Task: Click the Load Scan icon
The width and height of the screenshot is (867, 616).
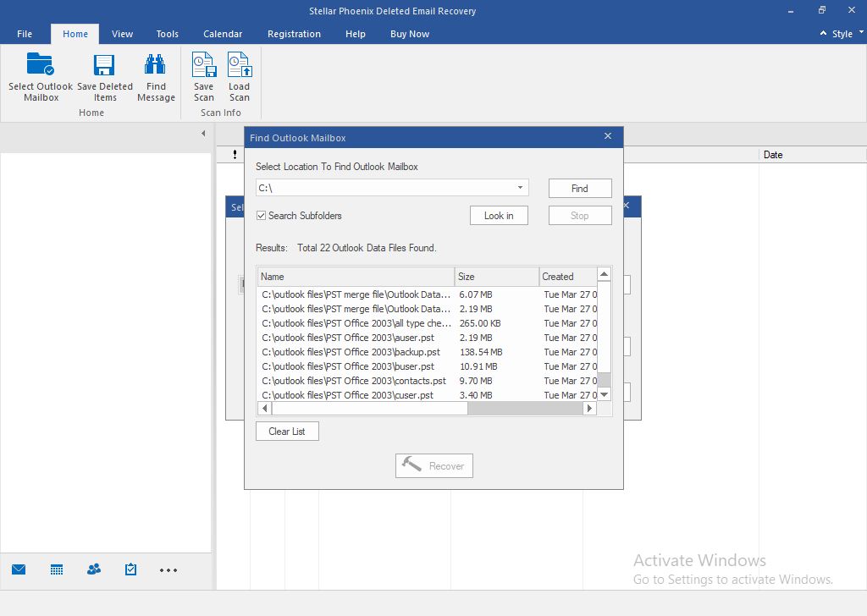Action: 240,64
